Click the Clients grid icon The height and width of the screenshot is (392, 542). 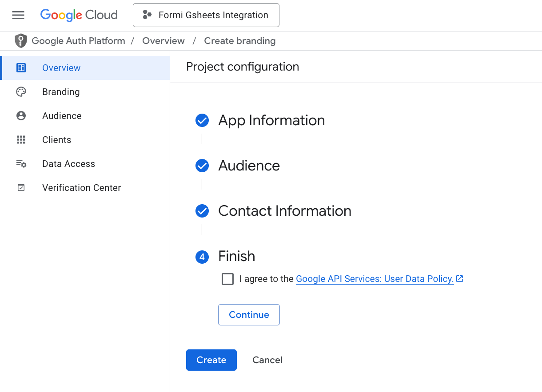(21, 140)
